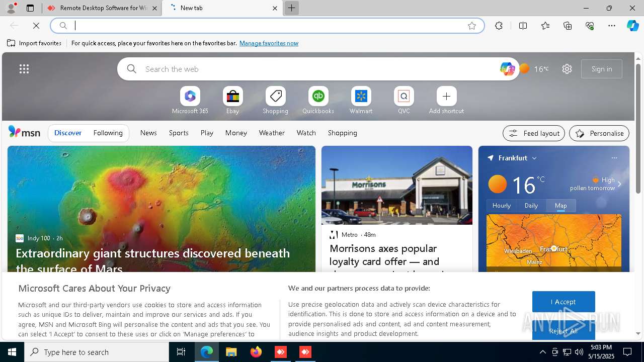The width and height of the screenshot is (644, 362).
Task: Select the Daily weather tab
Action: (531, 206)
